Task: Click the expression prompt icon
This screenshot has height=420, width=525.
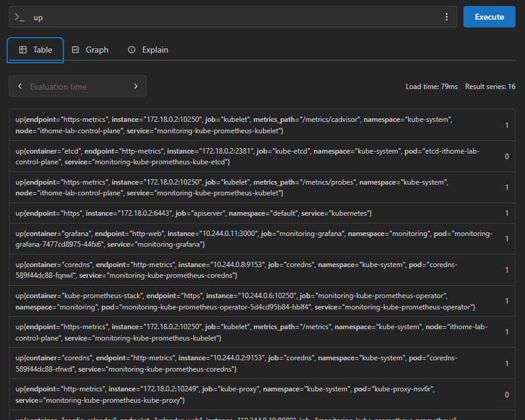Action: click(19, 17)
